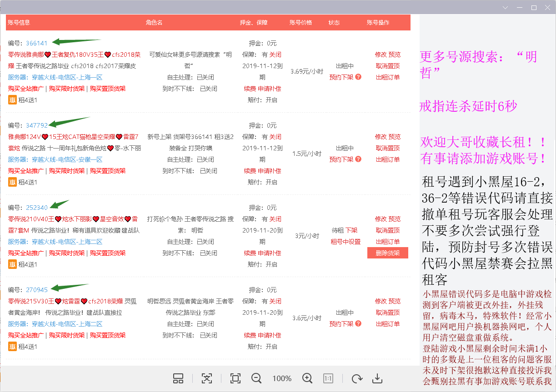Click 购买置顶货架 for account 366141
The height and width of the screenshot is (392, 556).
pyautogui.click(x=108, y=89)
